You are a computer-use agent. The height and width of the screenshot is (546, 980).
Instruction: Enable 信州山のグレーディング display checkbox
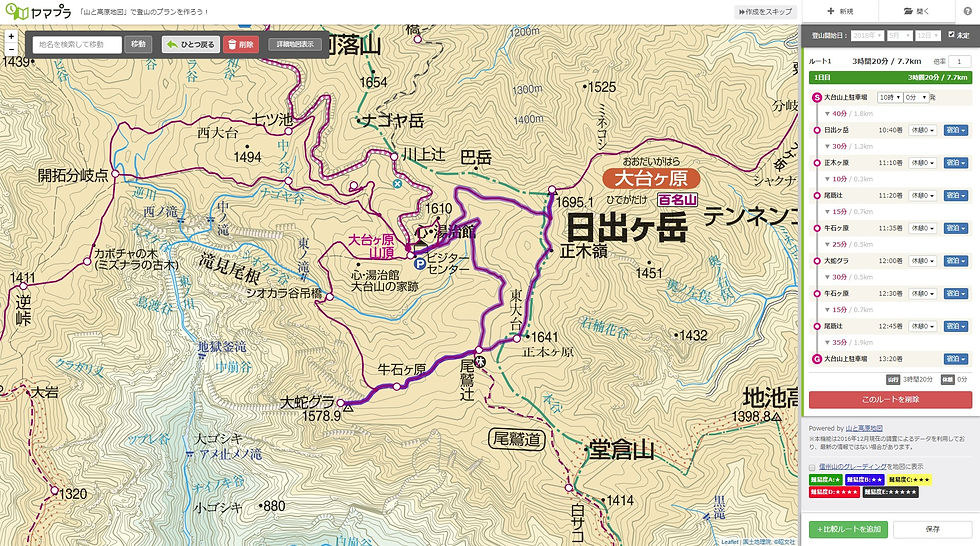pos(812,467)
